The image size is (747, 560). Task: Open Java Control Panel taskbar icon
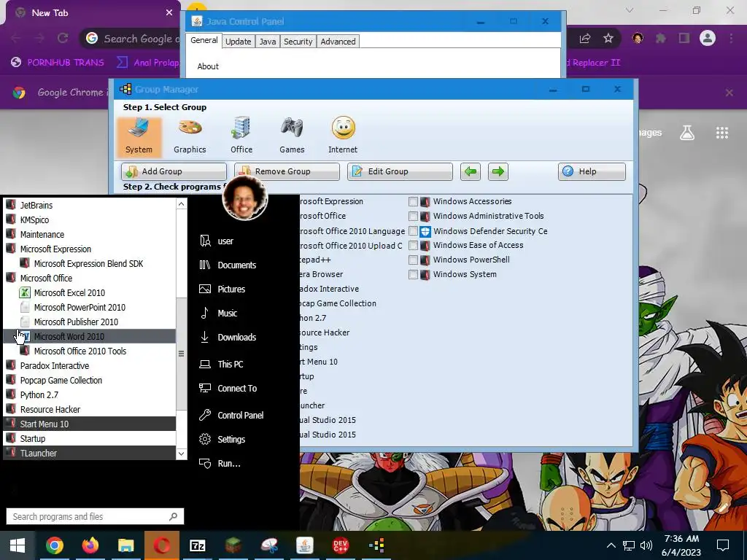pyautogui.click(x=304, y=545)
